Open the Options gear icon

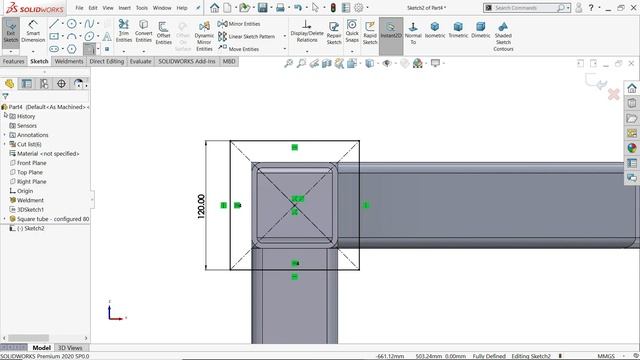coord(358,7)
